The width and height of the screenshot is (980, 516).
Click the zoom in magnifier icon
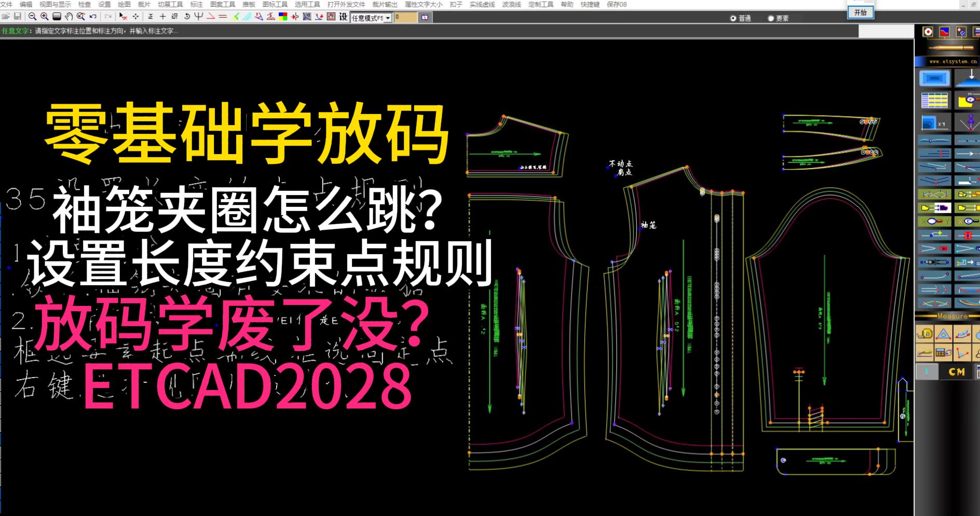pyautogui.click(x=45, y=17)
